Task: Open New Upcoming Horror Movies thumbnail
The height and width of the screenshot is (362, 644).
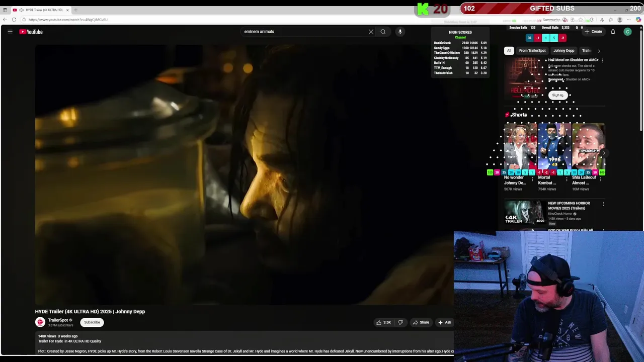Action: click(525, 212)
